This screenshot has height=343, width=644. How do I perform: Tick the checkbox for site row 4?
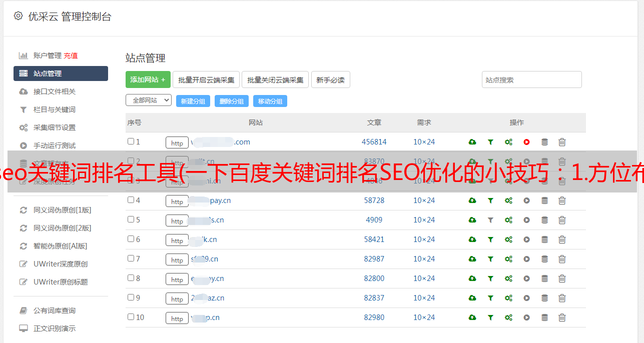131,200
